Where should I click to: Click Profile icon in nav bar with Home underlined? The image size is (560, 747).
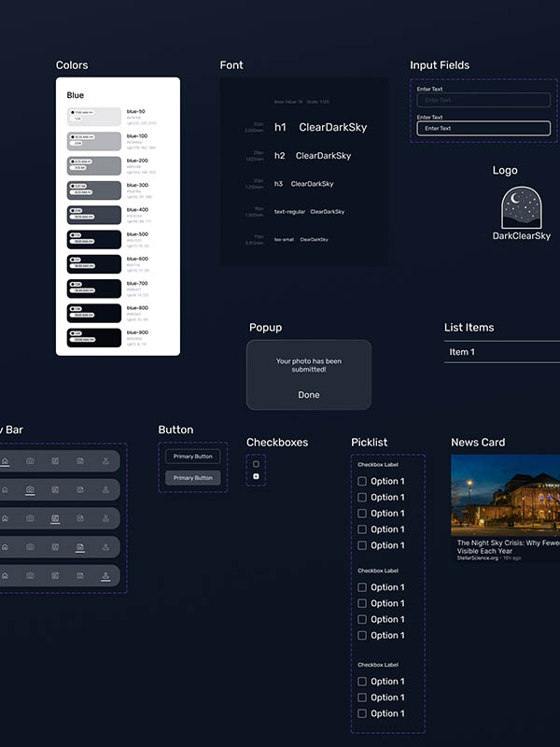point(105,460)
